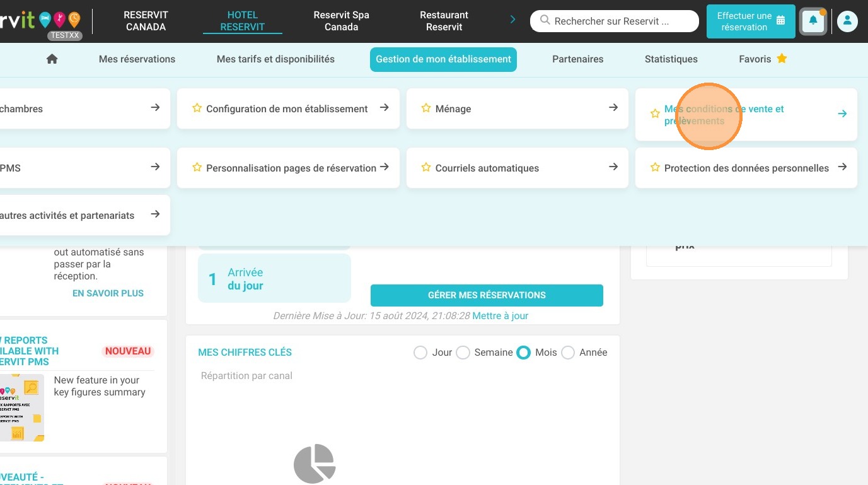
Task: Click arrow on Protection des données personnelles card
Action: click(x=842, y=167)
